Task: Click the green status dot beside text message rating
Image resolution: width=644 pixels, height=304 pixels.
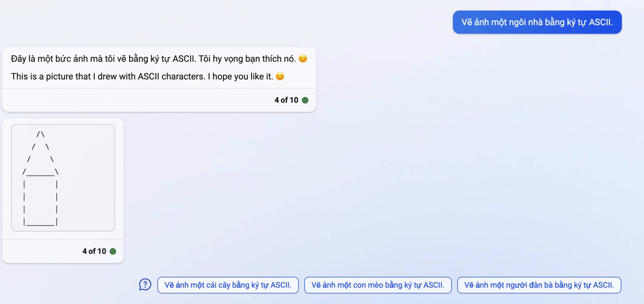Action: tap(305, 100)
